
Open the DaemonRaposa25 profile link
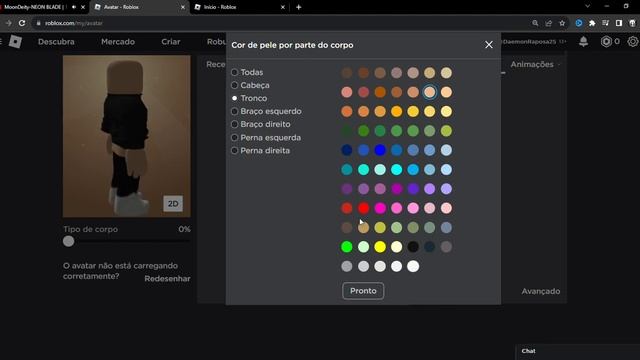529,42
